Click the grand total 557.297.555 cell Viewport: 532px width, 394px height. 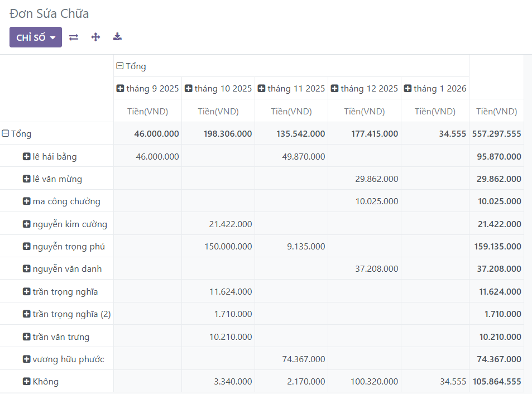tap(496, 134)
